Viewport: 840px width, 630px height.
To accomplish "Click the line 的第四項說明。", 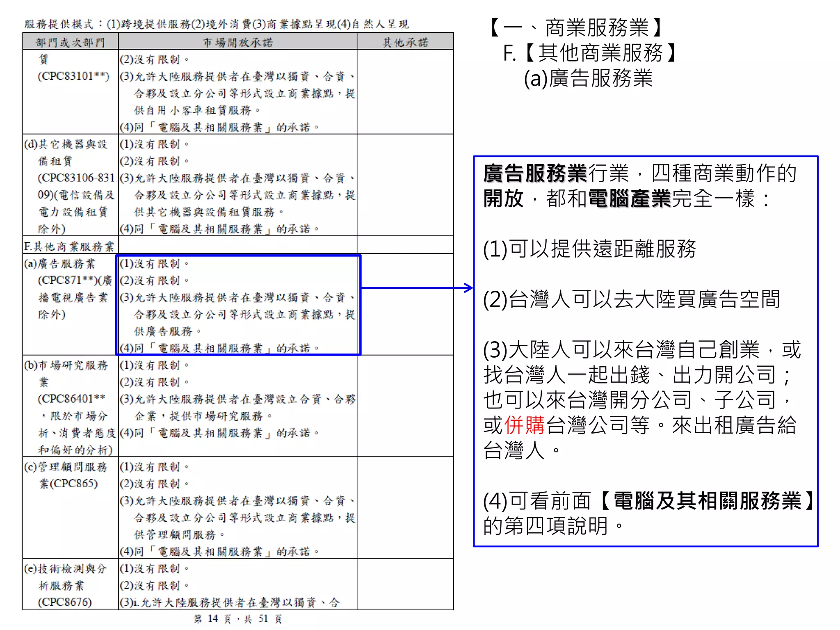I will tap(554, 526).
